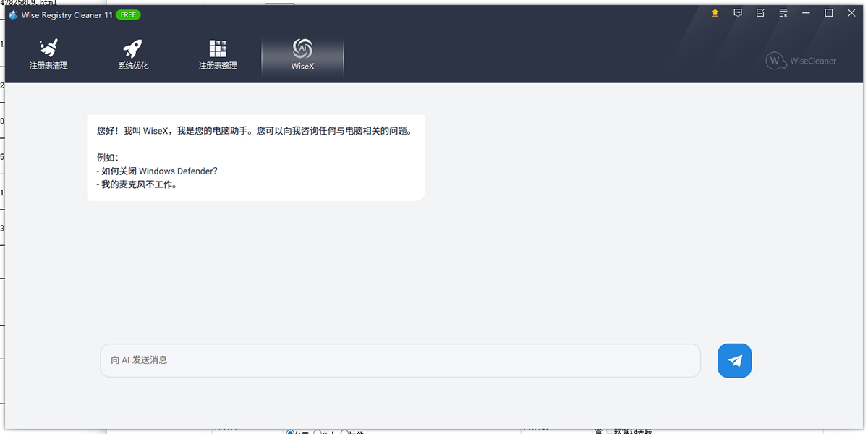Click the Wise Registry Cleaner 11 title text

point(67,14)
